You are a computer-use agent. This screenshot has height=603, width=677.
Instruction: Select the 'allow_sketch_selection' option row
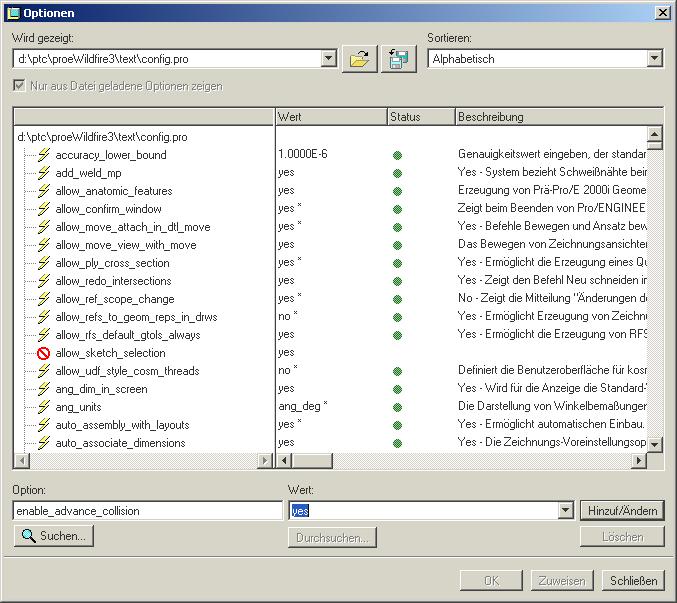pos(111,353)
